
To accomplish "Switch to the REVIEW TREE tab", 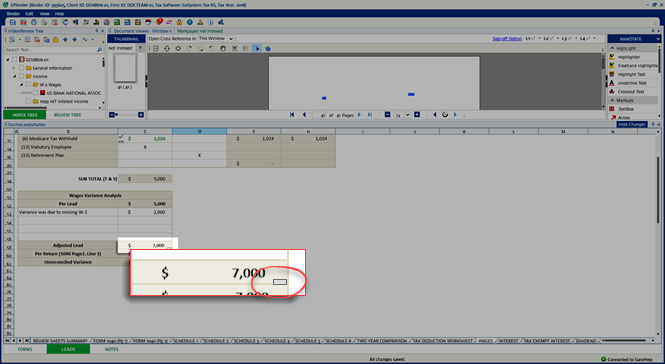I will click(67, 115).
